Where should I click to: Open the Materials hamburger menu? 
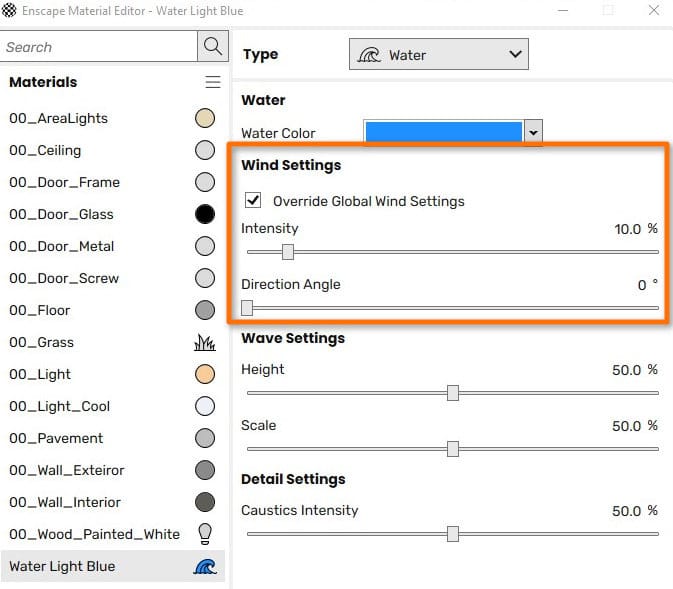click(212, 82)
